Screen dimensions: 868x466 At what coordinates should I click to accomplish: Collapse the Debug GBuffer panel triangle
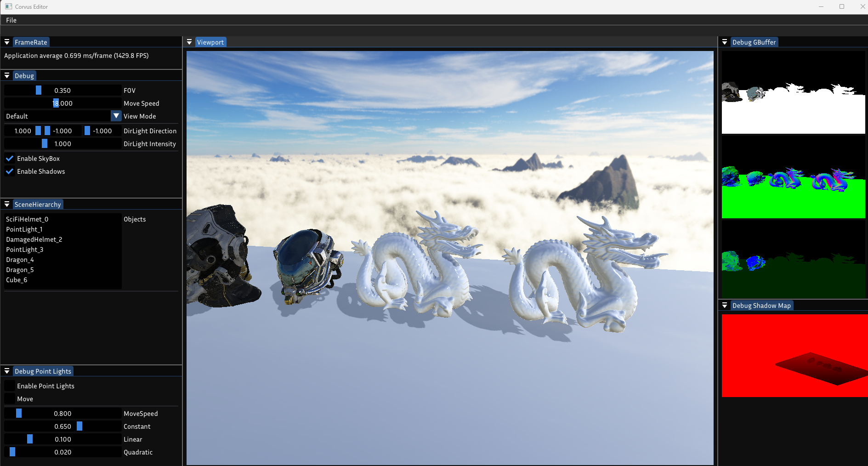(725, 42)
